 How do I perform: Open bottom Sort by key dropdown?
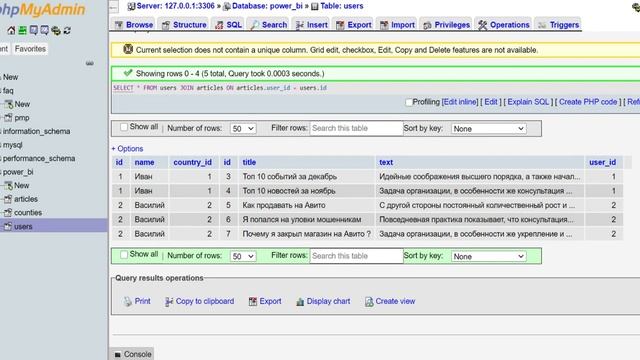489,256
